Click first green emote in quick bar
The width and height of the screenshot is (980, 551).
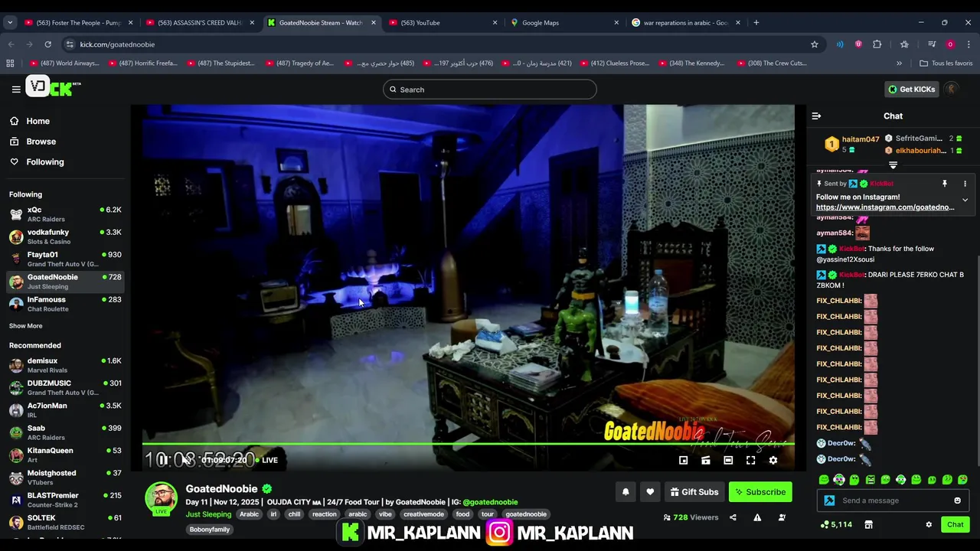tap(824, 480)
